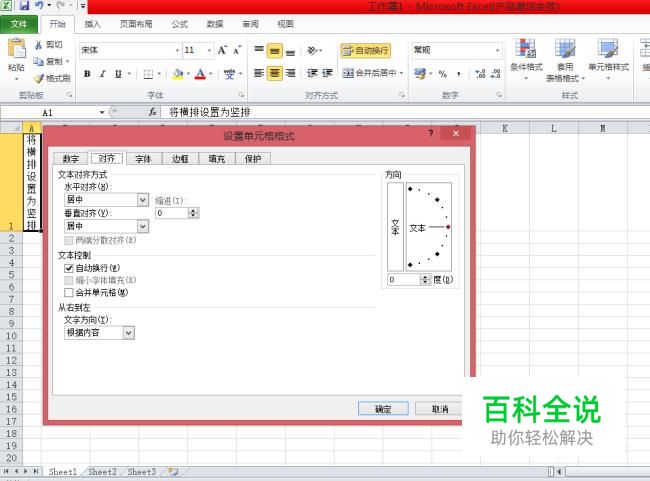The image size is (650, 481).
Task: Click the Middle Align icon in ribbon
Action: pyautogui.click(x=274, y=51)
